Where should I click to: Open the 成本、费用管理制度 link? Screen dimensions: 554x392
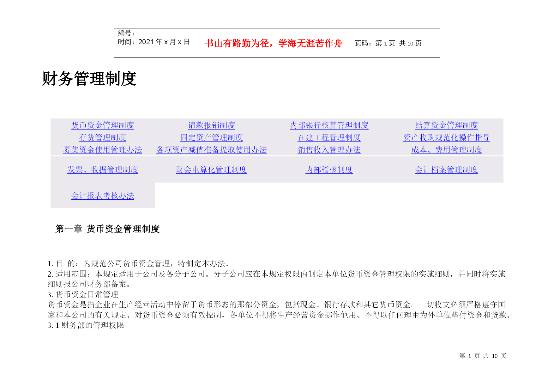tap(447, 150)
